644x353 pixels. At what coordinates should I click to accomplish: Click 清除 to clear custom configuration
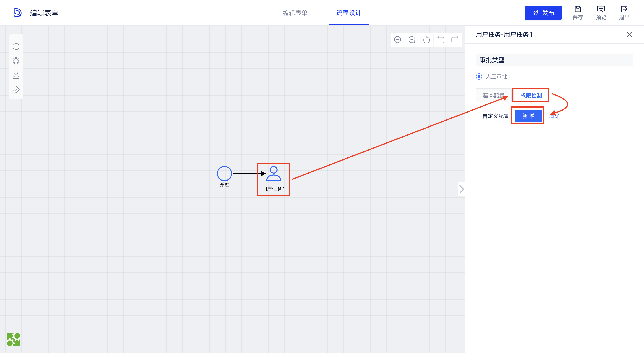point(554,116)
